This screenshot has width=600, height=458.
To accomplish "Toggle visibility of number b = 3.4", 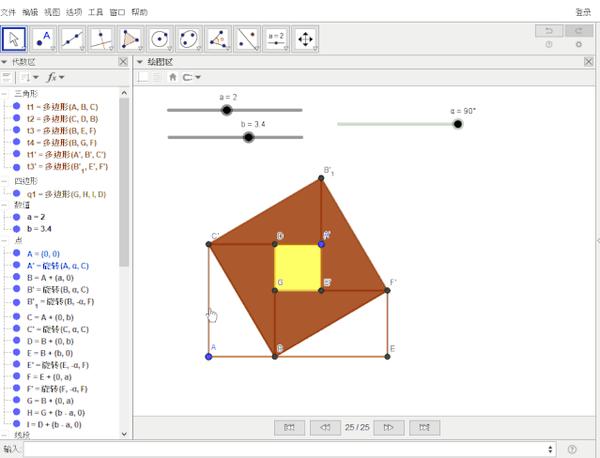I will [x=16, y=229].
